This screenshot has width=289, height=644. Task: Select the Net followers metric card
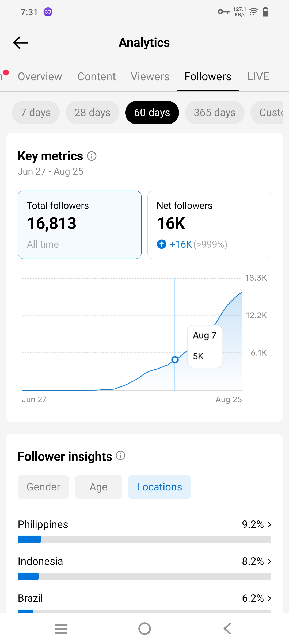pyautogui.click(x=209, y=225)
